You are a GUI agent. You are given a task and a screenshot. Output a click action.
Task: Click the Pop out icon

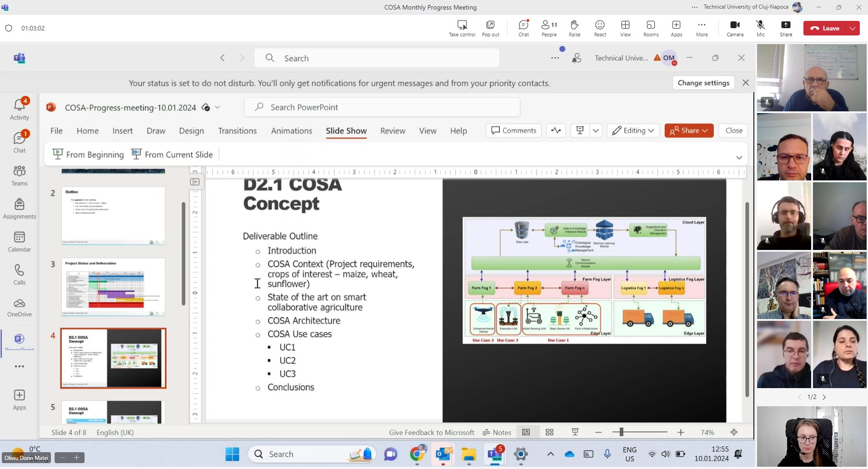490,28
